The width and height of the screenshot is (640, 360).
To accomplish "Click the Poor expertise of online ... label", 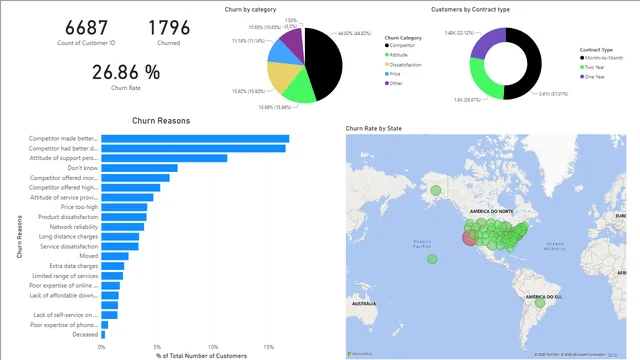I will pyautogui.click(x=63, y=286).
